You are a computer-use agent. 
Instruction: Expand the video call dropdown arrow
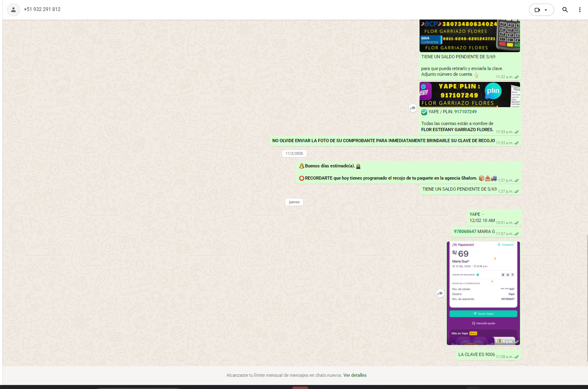tap(546, 10)
